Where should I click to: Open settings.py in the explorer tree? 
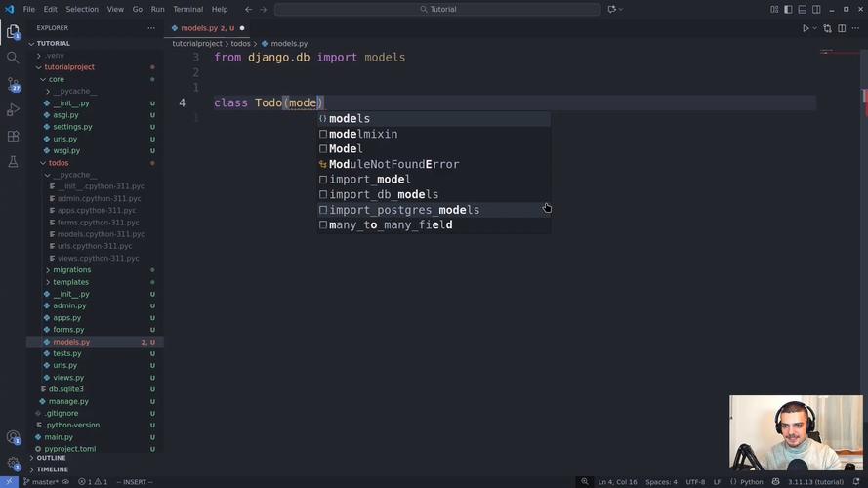[72, 127]
